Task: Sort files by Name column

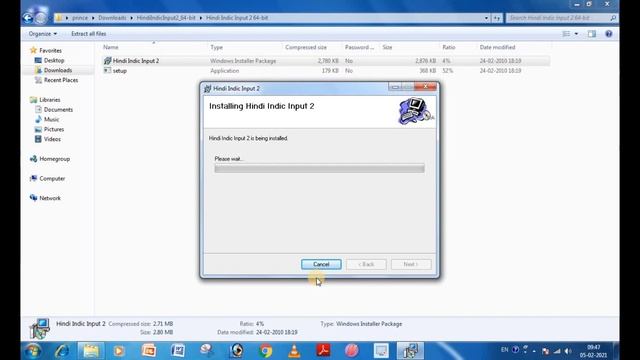Action: pyautogui.click(x=111, y=47)
